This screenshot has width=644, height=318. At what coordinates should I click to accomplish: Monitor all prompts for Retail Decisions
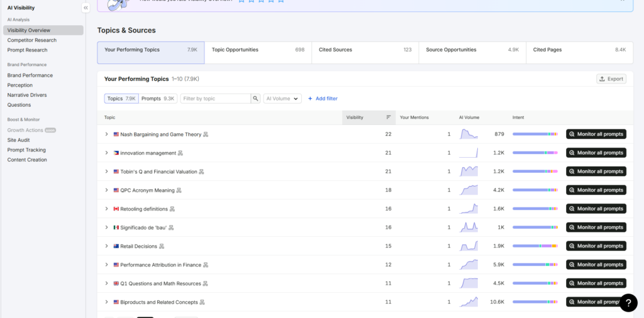(x=596, y=246)
